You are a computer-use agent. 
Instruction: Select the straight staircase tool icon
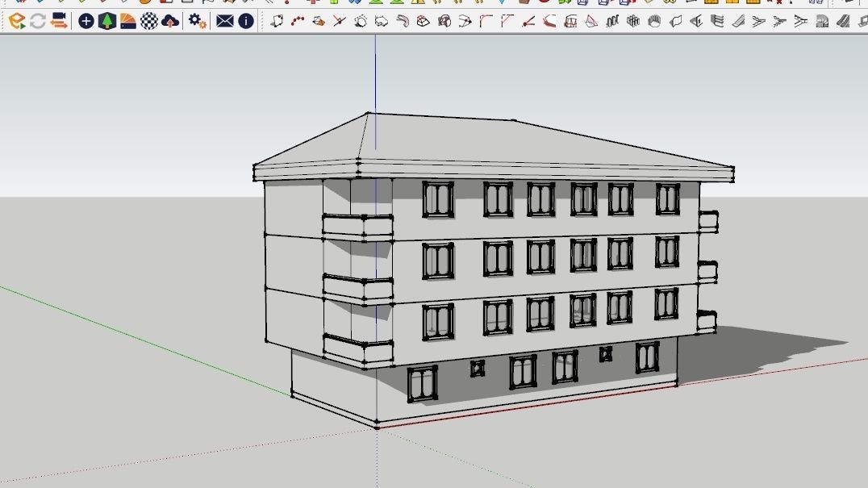pos(738,21)
